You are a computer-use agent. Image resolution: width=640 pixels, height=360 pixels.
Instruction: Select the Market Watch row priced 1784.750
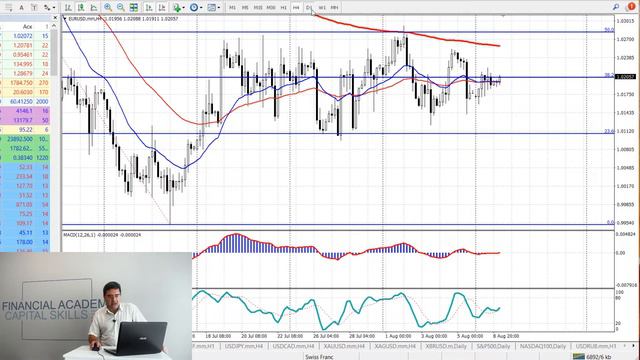[25, 83]
